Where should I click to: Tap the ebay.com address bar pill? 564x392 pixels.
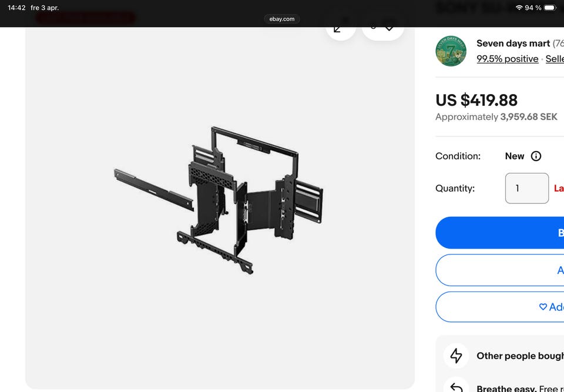281,19
